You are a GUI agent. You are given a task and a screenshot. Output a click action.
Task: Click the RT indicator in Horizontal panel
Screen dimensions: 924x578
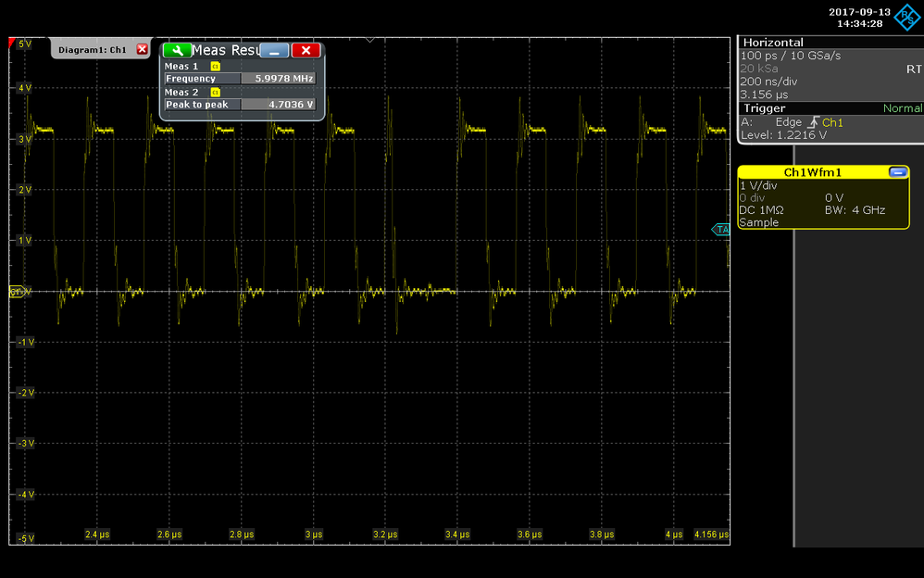pyautogui.click(x=914, y=69)
